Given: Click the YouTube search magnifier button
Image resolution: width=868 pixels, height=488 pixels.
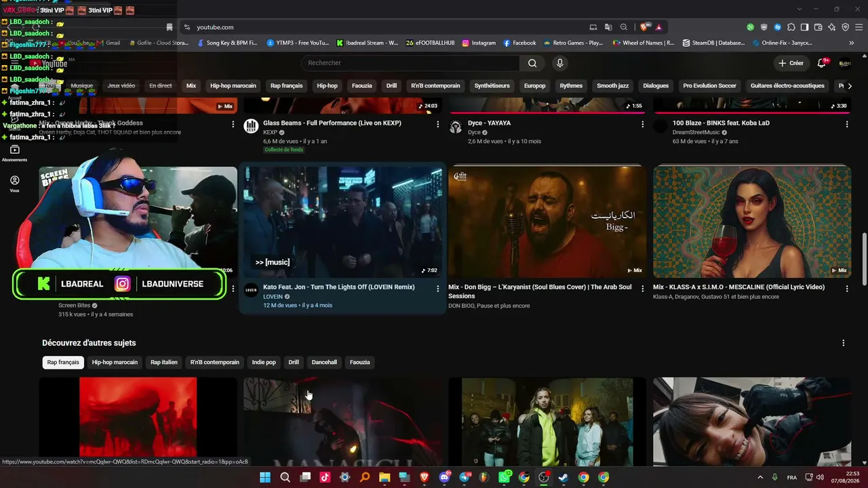Looking at the screenshot, I should pos(532,63).
